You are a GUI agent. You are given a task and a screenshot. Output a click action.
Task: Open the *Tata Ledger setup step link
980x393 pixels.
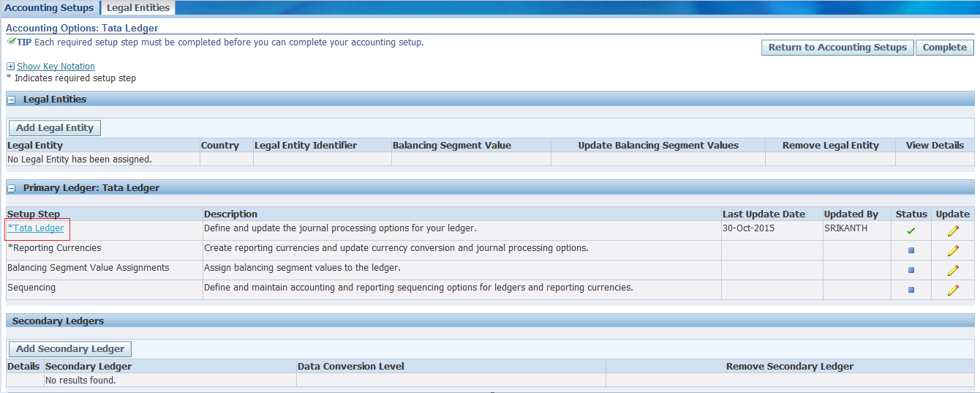pyautogui.click(x=36, y=228)
